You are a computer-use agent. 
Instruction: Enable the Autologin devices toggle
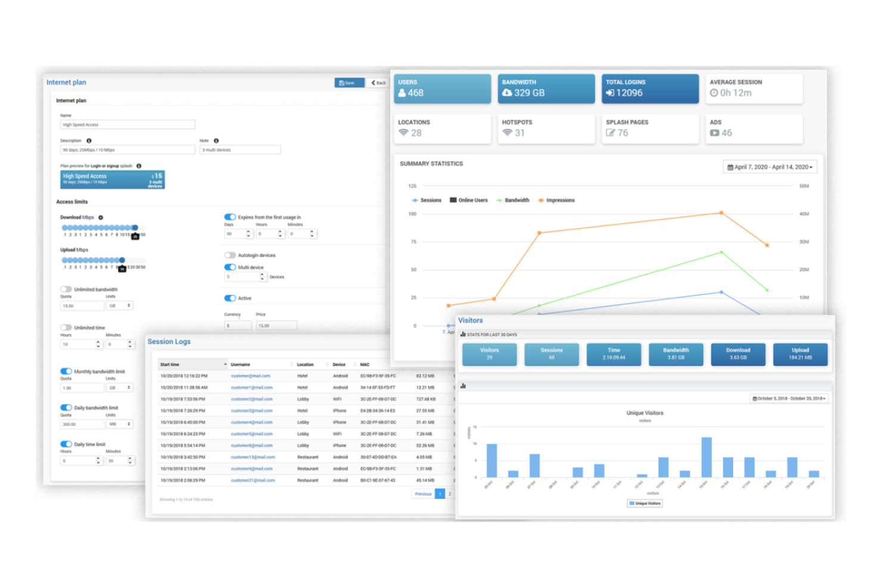coord(229,254)
